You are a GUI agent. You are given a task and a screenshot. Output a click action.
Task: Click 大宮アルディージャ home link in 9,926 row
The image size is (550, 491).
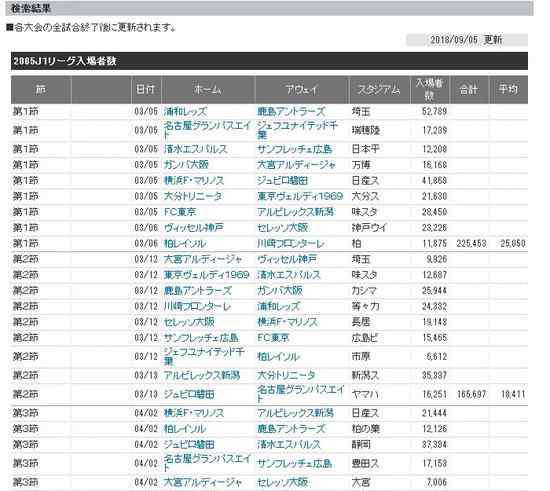pos(203,259)
